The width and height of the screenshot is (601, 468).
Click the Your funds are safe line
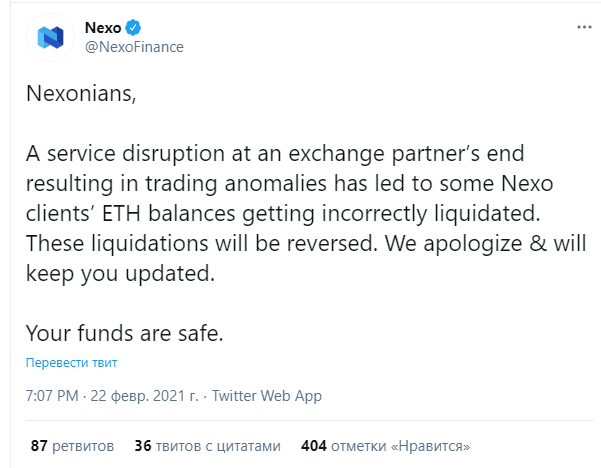point(125,333)
